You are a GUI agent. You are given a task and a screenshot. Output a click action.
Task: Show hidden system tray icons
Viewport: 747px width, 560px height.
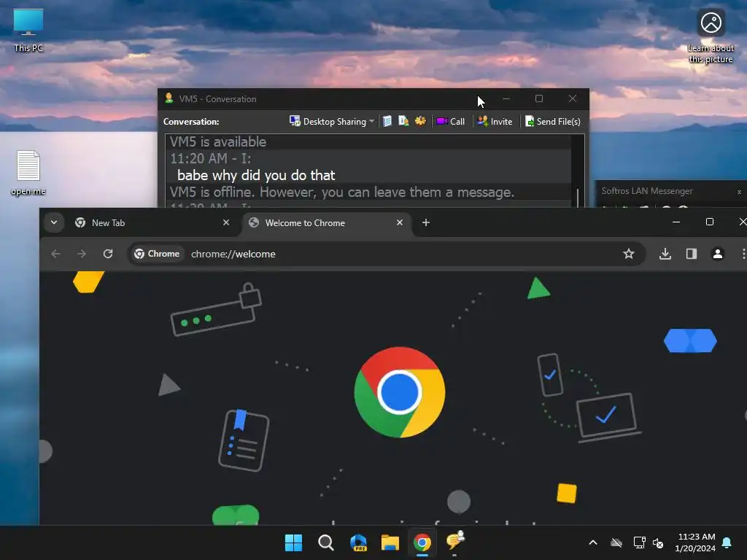[593, 542]
